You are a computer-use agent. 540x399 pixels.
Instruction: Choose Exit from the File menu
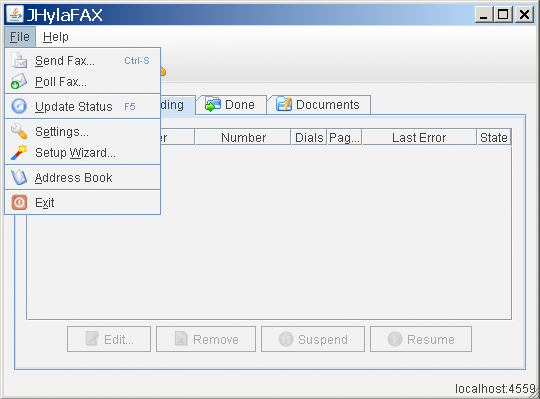[x=83, y=202]
